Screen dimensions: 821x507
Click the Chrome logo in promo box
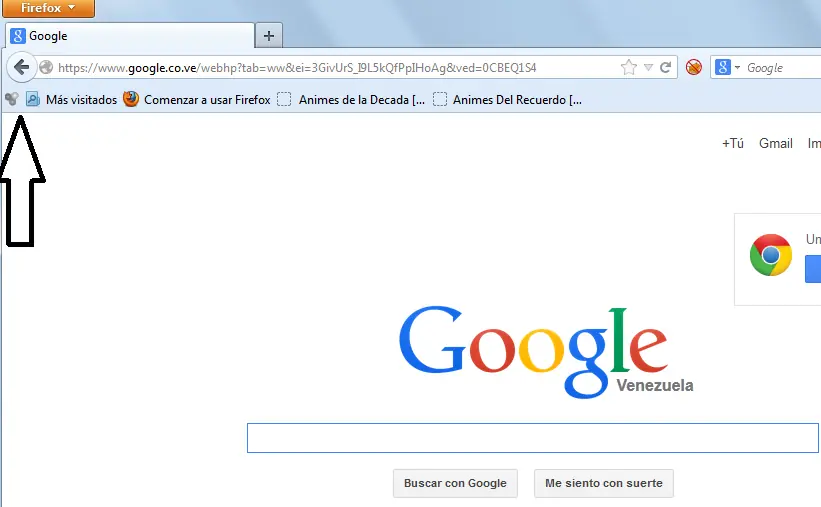click(x=770, y=255)
